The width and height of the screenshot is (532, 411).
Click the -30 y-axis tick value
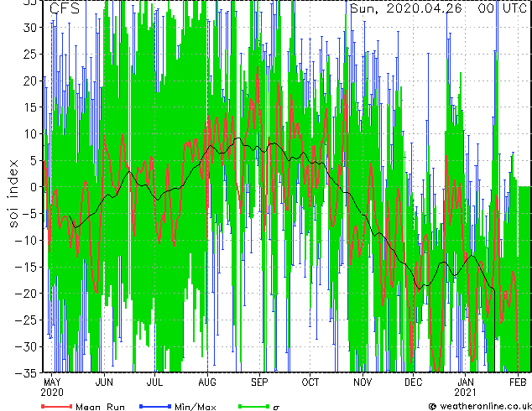coord(26,346)
